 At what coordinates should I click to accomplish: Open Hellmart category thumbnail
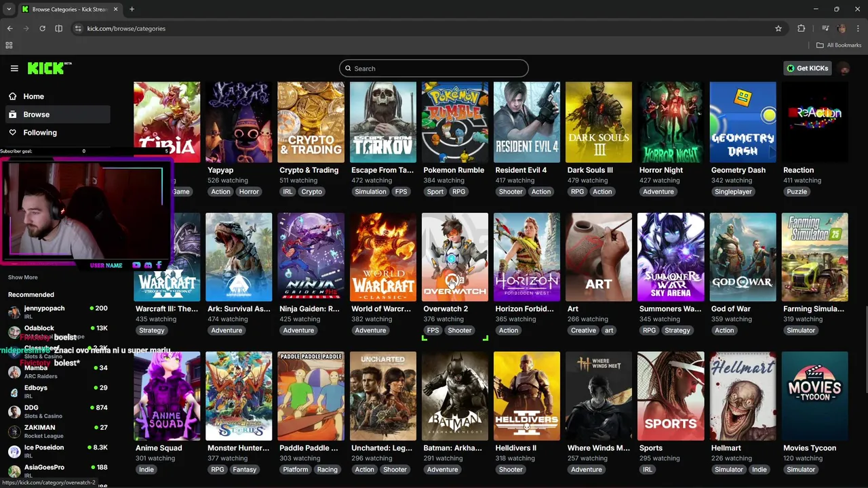tap(743, 396)
